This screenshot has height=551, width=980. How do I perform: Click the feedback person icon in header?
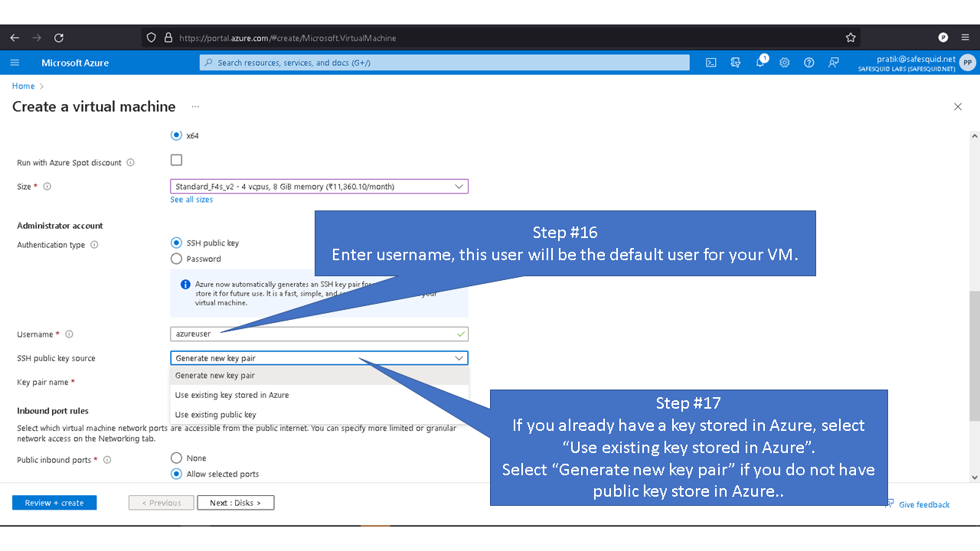[x=834, y=63]
